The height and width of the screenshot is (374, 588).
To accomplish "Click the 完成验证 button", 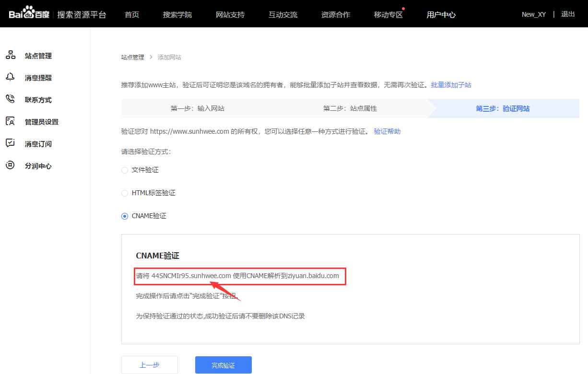I will [x=223, y=365].
